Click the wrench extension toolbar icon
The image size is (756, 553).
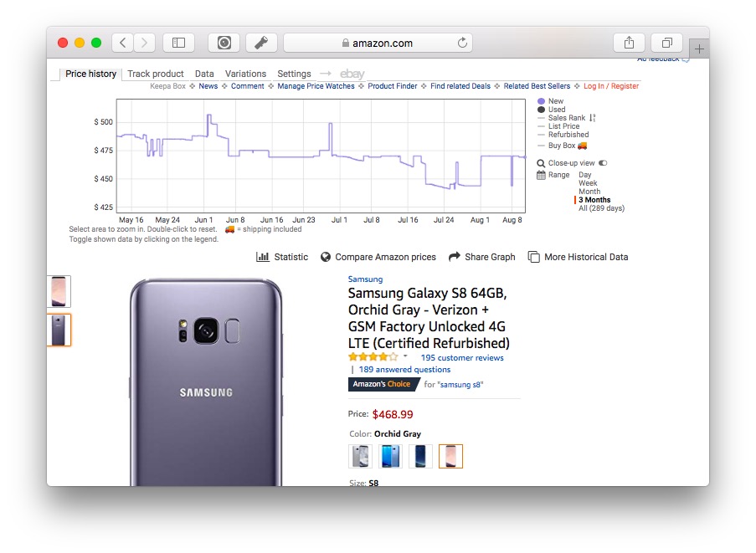[261, 43]
